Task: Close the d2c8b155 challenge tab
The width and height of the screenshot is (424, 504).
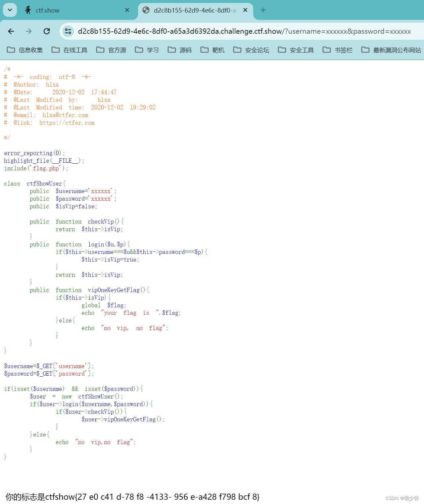Action: pyautogui.click(x=245, y=10)
